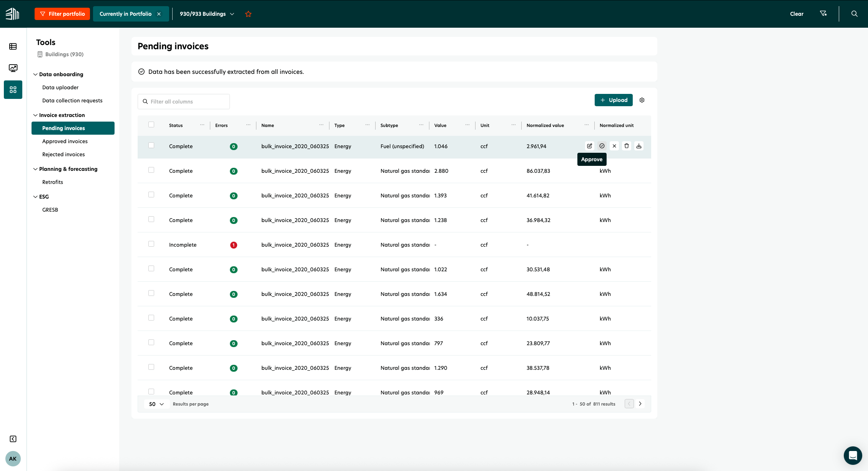Screen dimensions: 868x471
Task: Open Data uploader menu item
Action: point(60,87)
